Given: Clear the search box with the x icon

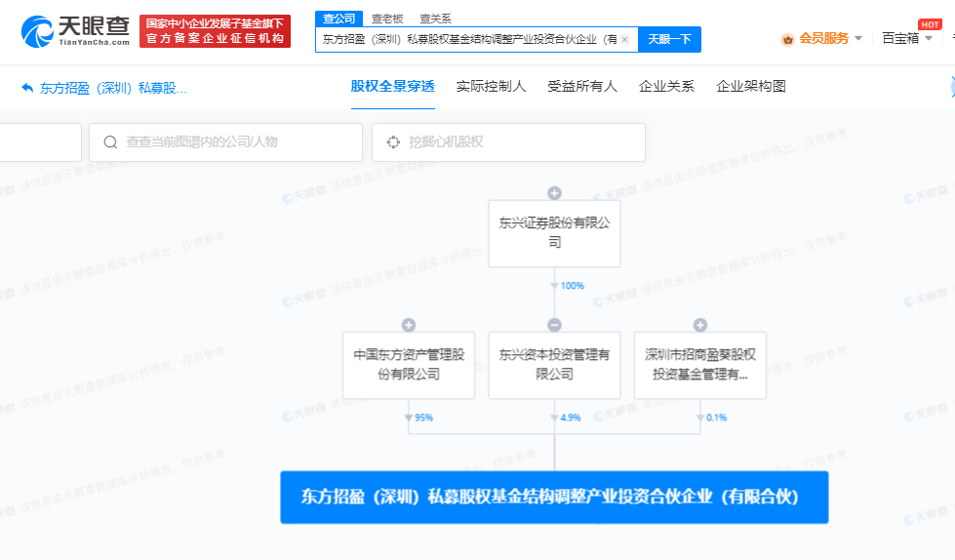Looking at the screenshot, I should point(625,40).
